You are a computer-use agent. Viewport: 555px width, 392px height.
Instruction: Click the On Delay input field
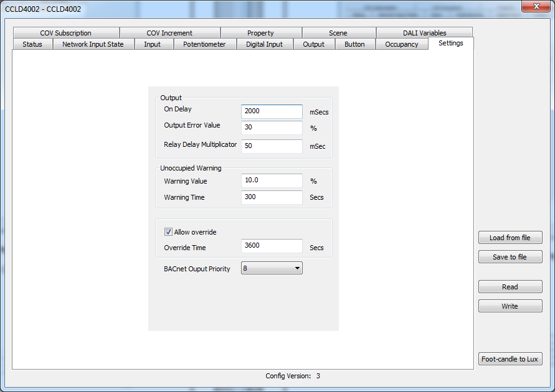[272, 111]
